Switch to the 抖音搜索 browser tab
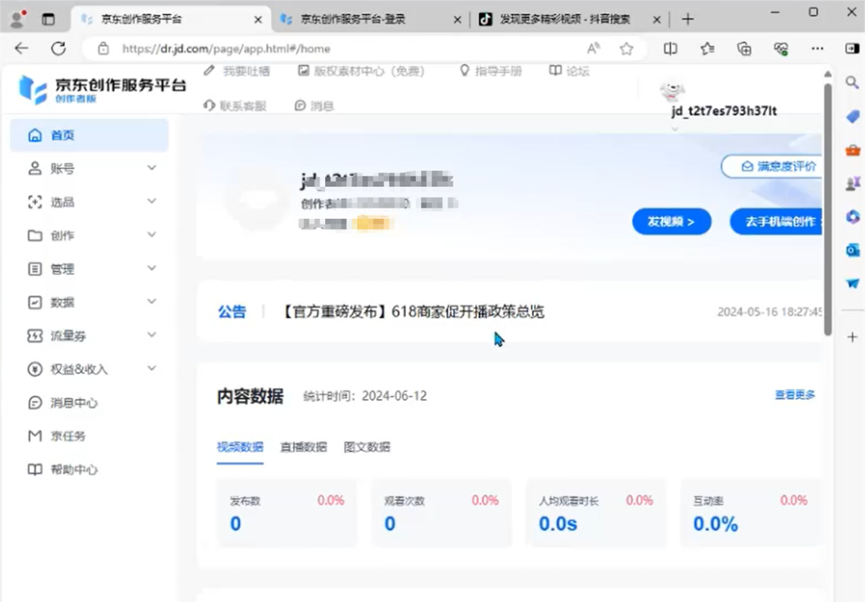This screenshot has width=865, height=602. pos(569,19)
